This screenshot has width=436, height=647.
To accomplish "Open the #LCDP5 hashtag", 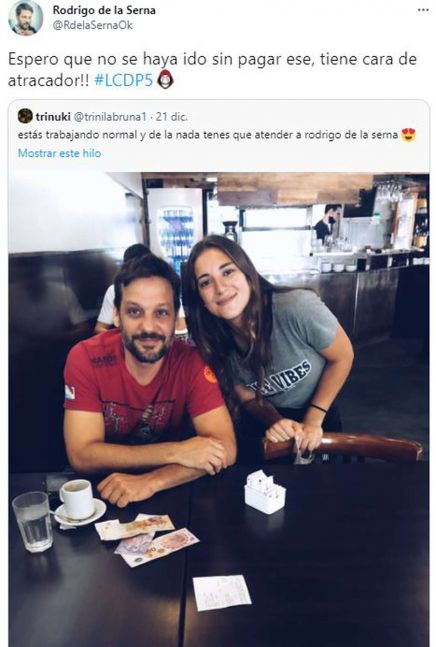I will click(124, 80).
